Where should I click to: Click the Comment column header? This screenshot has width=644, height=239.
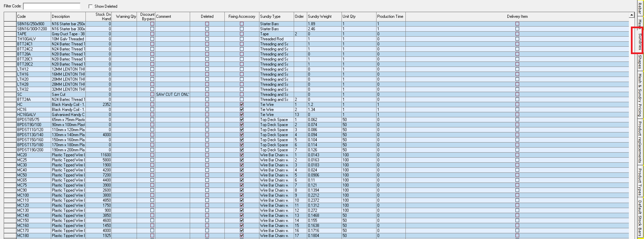(173, 16)
